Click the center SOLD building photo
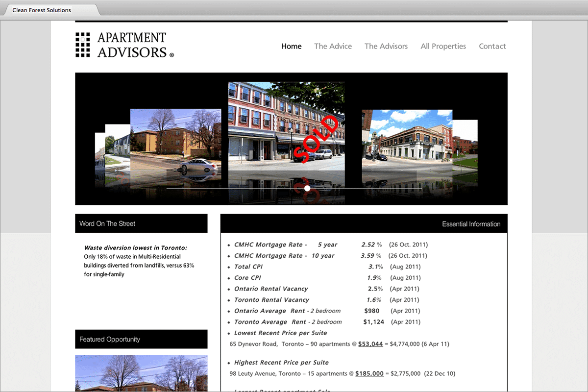 [286, 126]
